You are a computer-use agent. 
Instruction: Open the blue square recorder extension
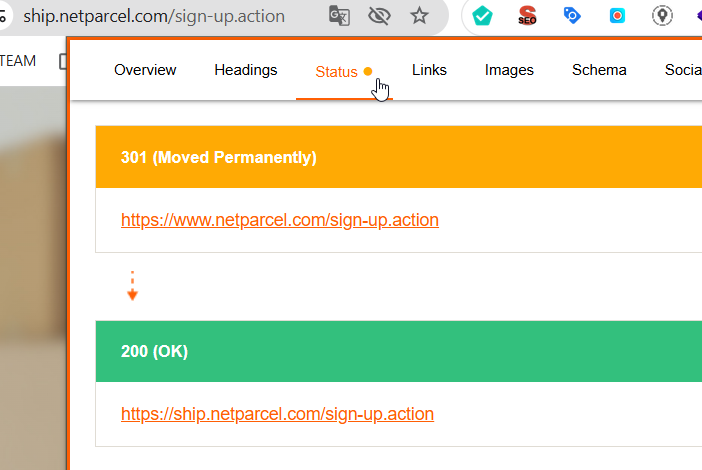(617, 16)
